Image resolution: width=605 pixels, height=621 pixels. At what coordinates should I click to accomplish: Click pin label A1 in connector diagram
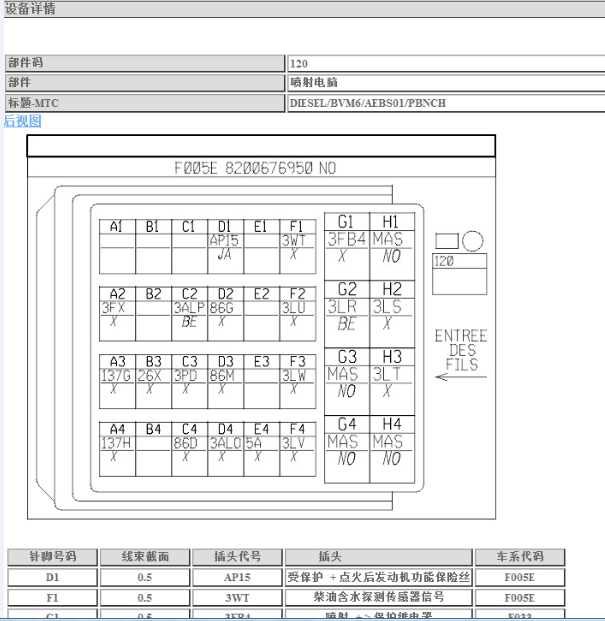pyautogui.click(x=116, y=227)
